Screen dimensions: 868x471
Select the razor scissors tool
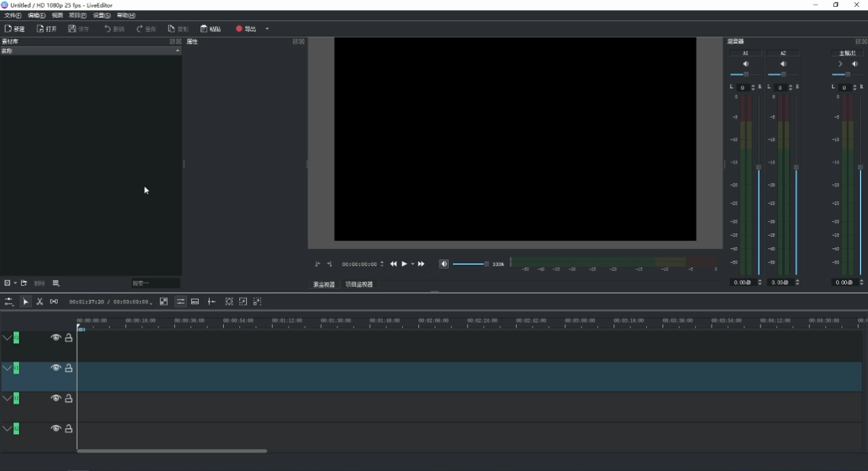click(40, 302)
